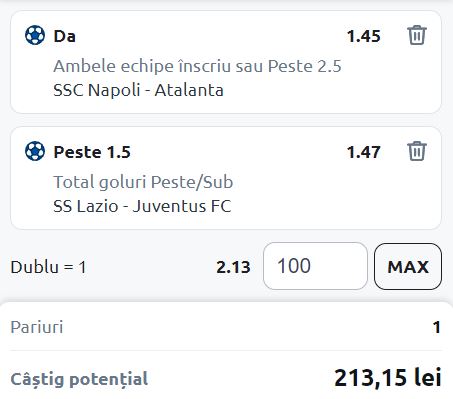Select the Da selection label

pyautogui.click(x=65, y=36)
